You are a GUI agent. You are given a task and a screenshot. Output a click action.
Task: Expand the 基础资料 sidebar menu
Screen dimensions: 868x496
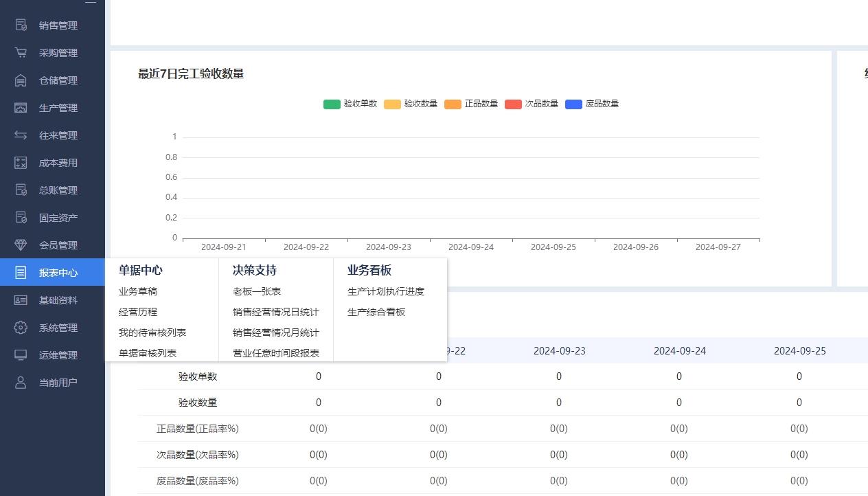[58, 300]
